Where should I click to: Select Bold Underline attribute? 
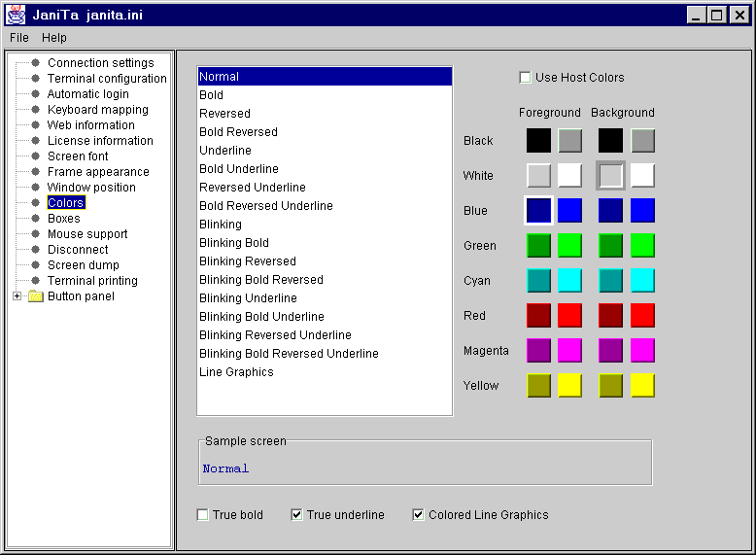click(325, 169)
